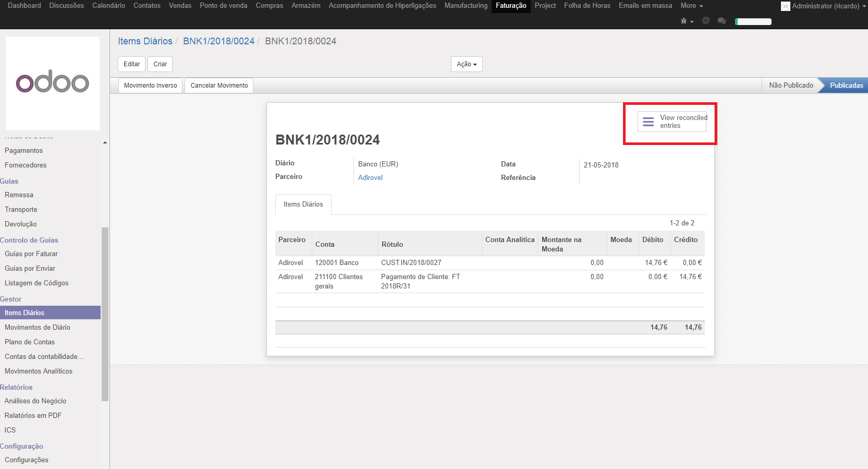
Task: Click the Administrator avatar picture
Action: (785, 6)
